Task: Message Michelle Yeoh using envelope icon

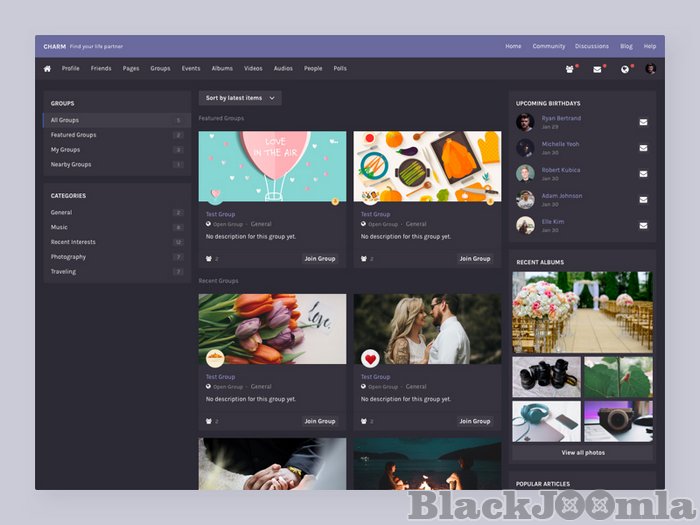Action: (643, 148)
